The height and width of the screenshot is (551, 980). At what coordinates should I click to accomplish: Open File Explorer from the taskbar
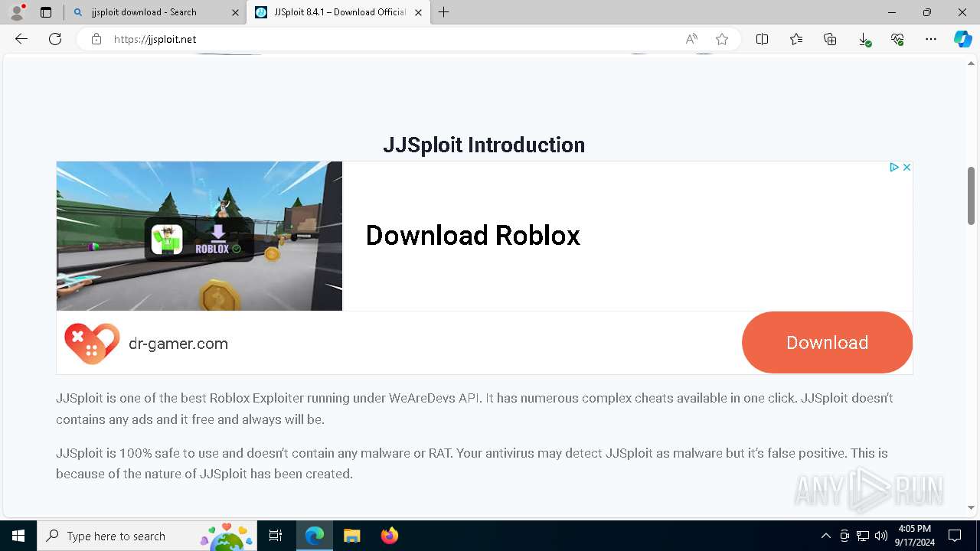tap(351, 536)
